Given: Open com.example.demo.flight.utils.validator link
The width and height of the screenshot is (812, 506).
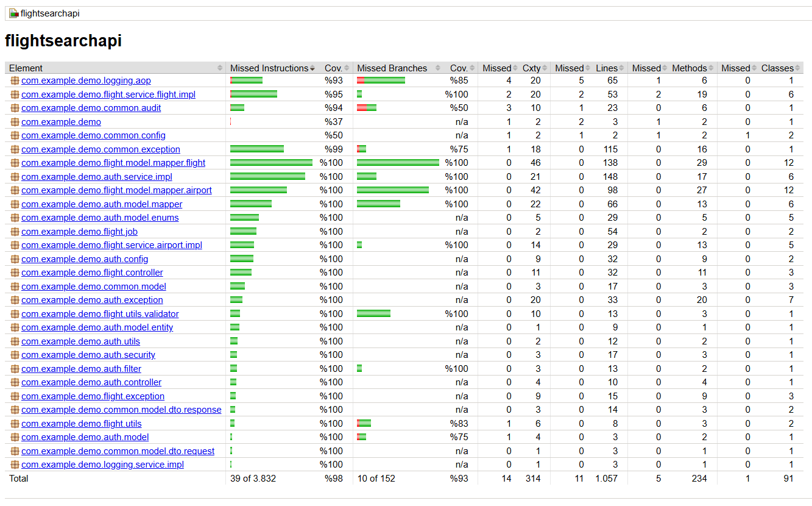Looking at the screenshot, I should [100, 314].
